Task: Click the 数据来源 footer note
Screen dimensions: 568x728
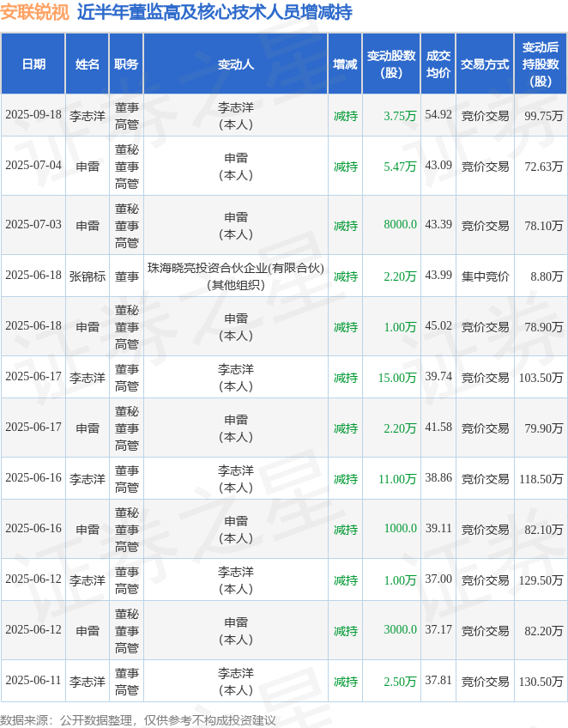Action: (x=138, y=720)
